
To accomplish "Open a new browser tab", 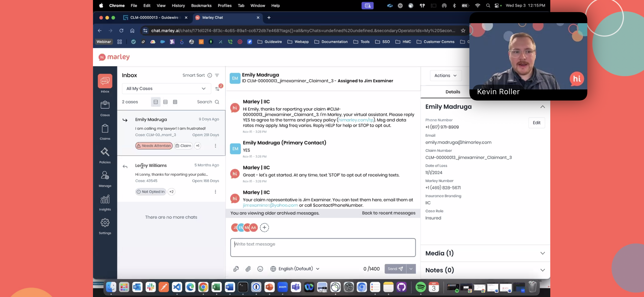I will [269, 17].
